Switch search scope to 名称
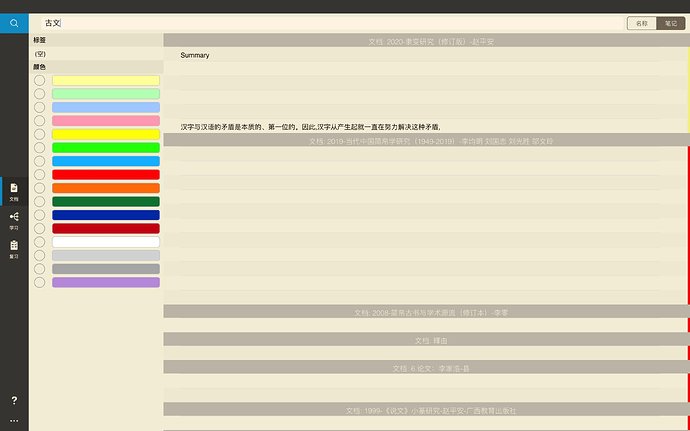This screenshot has width=690, height=431. [642, 24]
